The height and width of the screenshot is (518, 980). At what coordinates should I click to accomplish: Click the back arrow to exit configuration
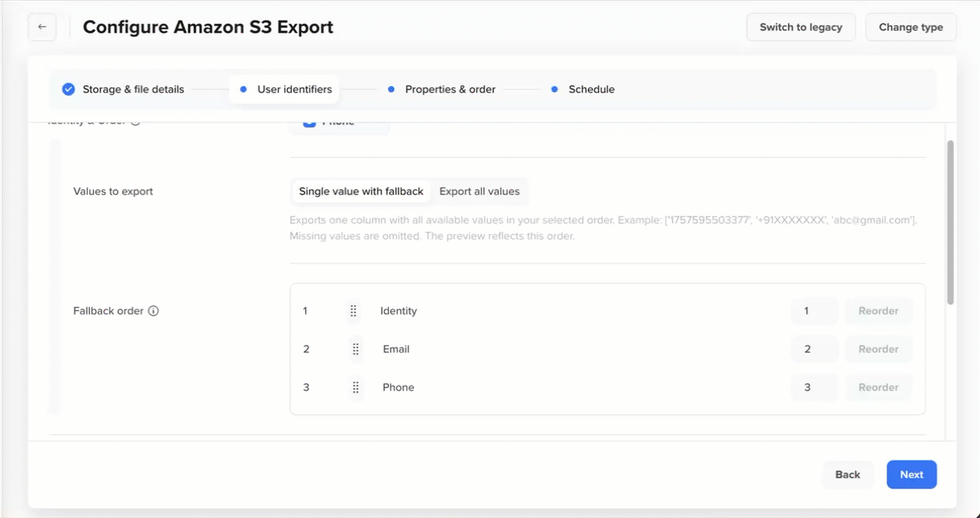[x=41, y=26]
